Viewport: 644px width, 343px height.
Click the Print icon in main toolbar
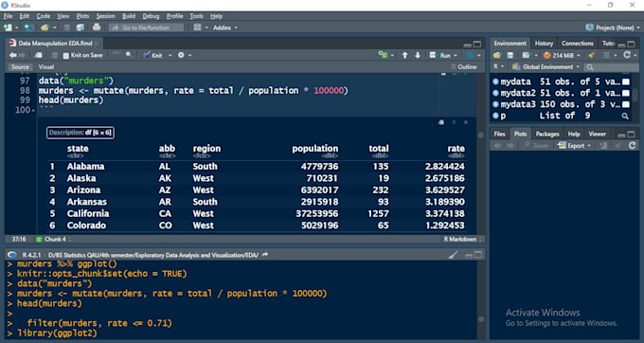[97, 27]
